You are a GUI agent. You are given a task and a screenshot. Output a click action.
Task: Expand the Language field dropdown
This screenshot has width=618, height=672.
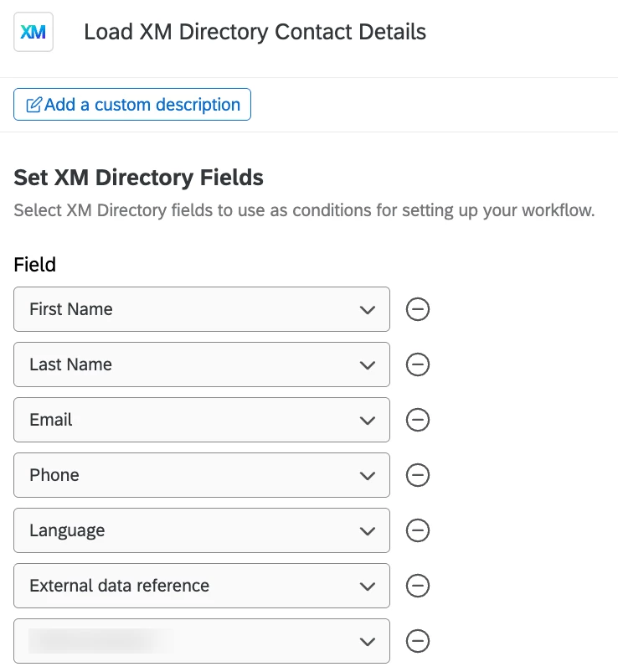click(x=202, y=530)
